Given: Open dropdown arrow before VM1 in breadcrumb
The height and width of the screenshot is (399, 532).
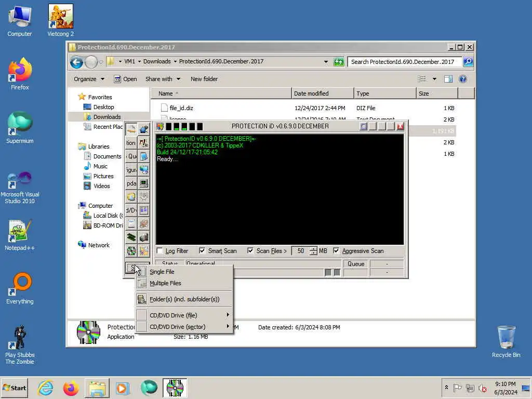Looking at the screenshot, I should [120, 61].
